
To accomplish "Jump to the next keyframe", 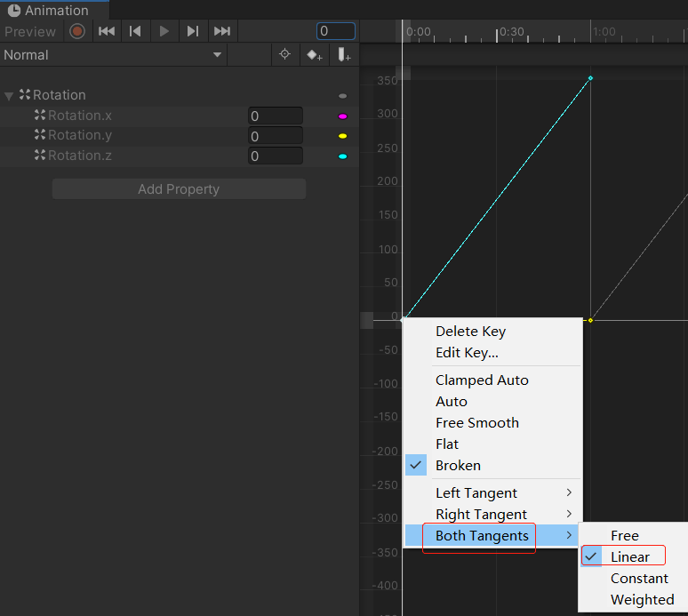I will (x=192, y=31).
